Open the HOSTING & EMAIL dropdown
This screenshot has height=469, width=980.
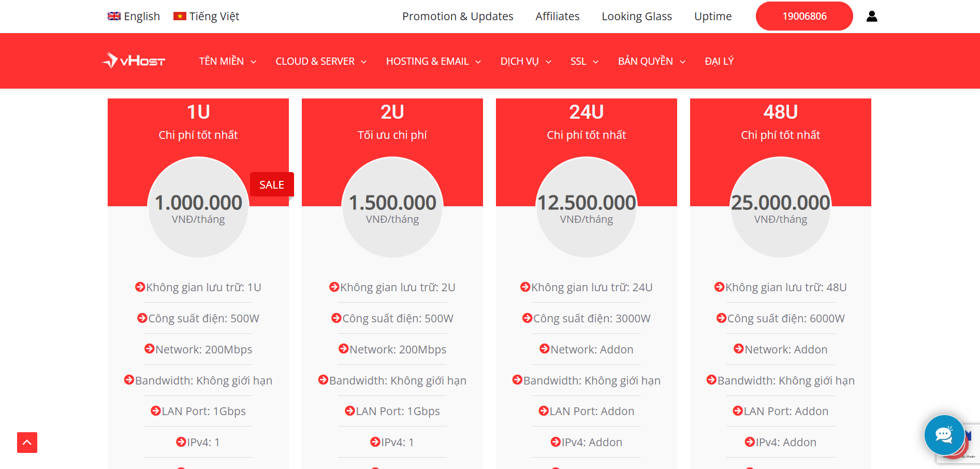433,61
